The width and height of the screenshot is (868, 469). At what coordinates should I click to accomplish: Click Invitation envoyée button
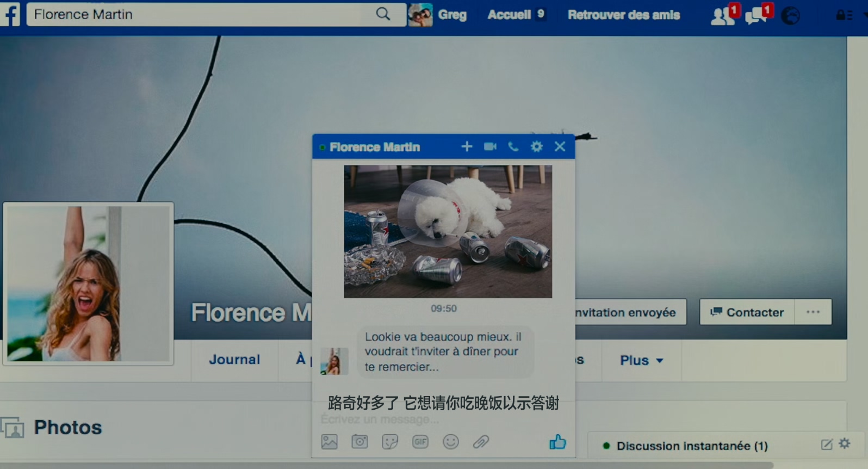630,312
